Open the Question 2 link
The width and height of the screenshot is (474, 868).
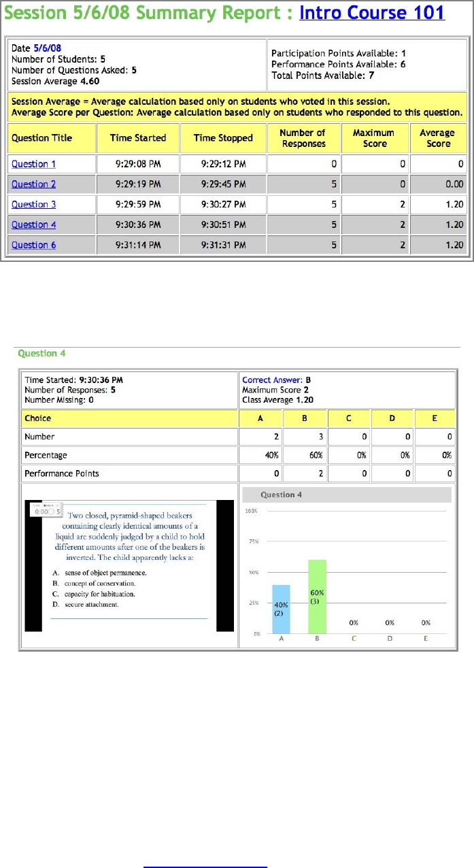pos(33,184)
